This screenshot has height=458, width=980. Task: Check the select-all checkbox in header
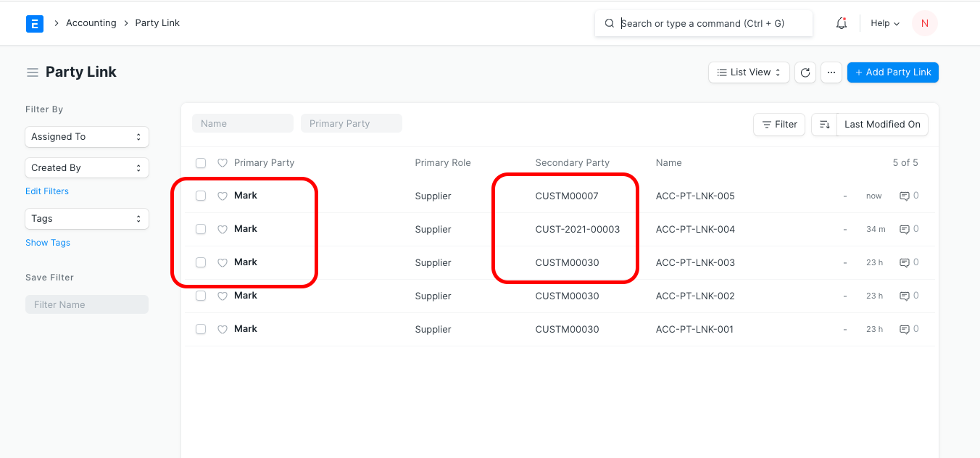201,162
